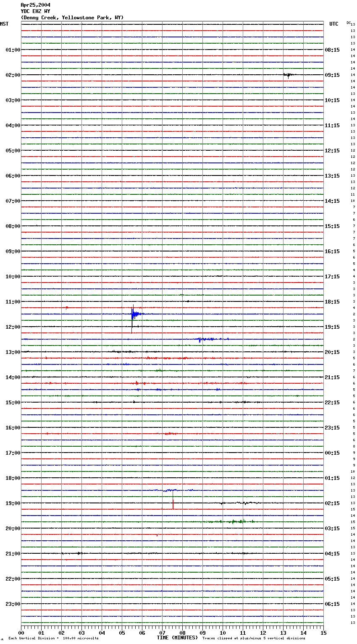Click the black wiggle on the 02:00 trace

289,75
